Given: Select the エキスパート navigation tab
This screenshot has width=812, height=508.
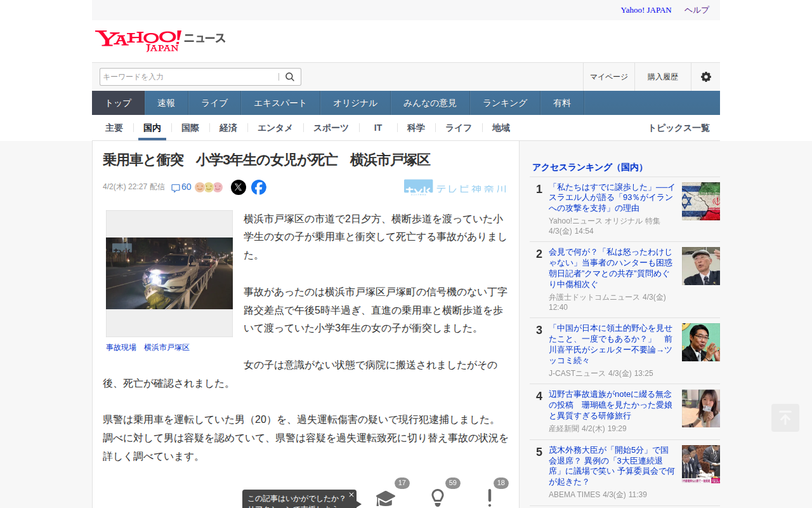Looking at the screenshot, I should click(280, 103).
